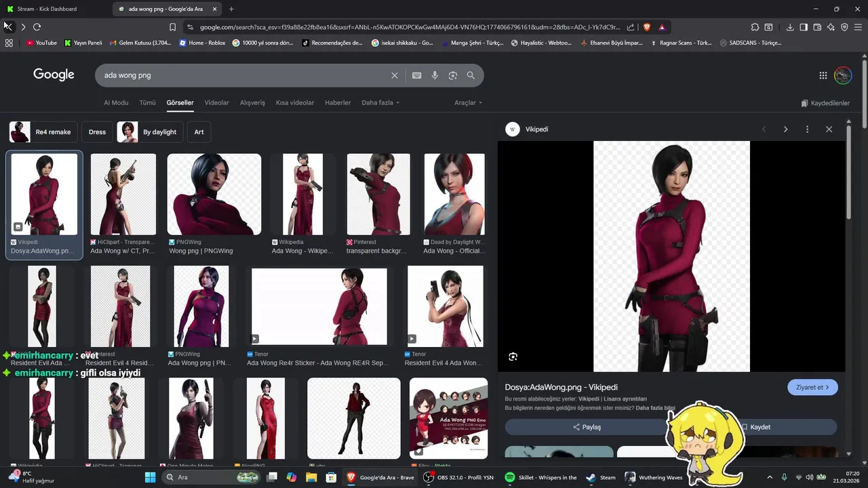Viewport: 868px width, 488px height.
Task: Switch to Kısa videolar tab
Action: click(x=295, y=103)
